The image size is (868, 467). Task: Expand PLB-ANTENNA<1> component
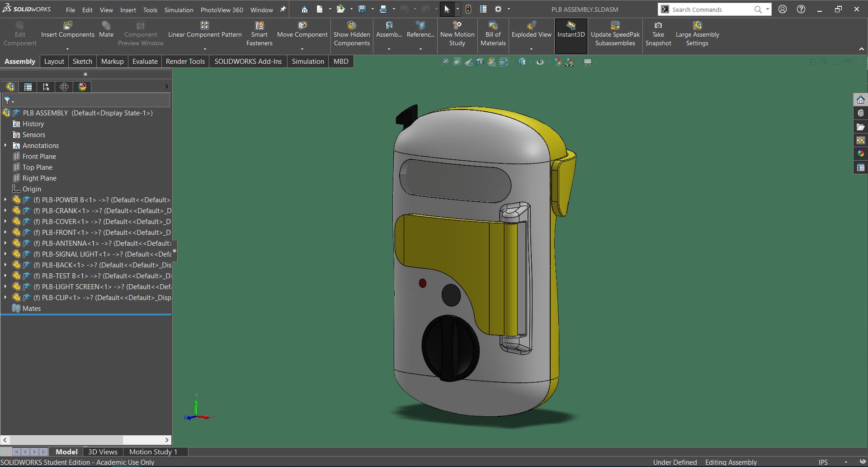(x=5, y=243)
